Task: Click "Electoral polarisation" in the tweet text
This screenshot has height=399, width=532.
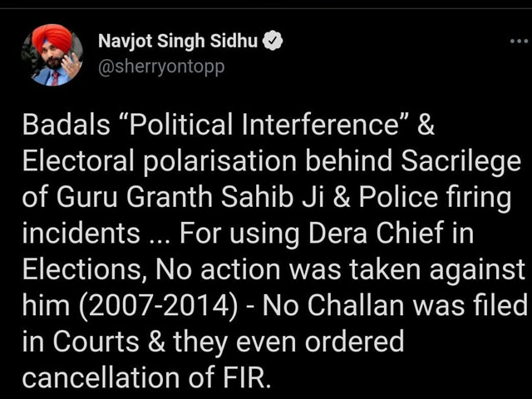Action: click(160, 161)
